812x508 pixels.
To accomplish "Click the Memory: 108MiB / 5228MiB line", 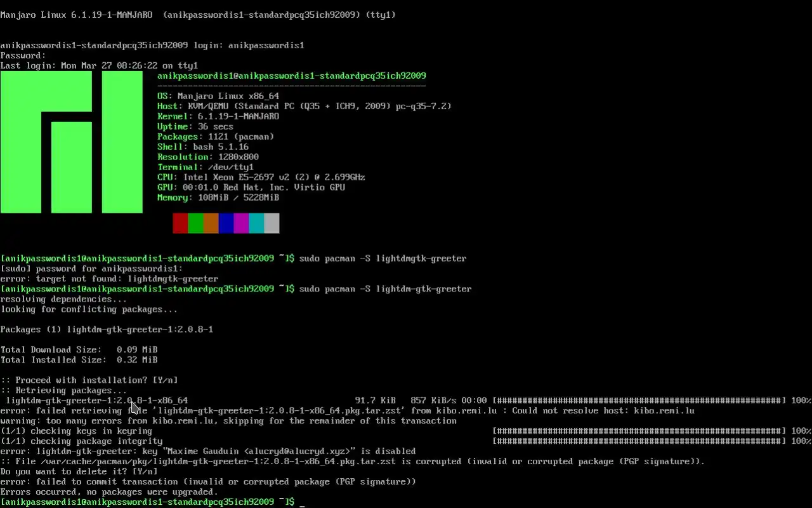I will 218,197.
